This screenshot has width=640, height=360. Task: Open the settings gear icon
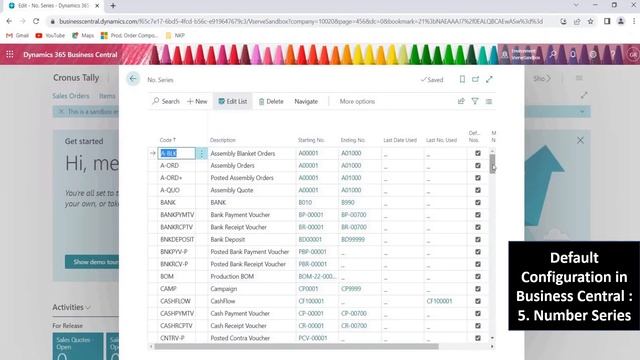point(593,54)
